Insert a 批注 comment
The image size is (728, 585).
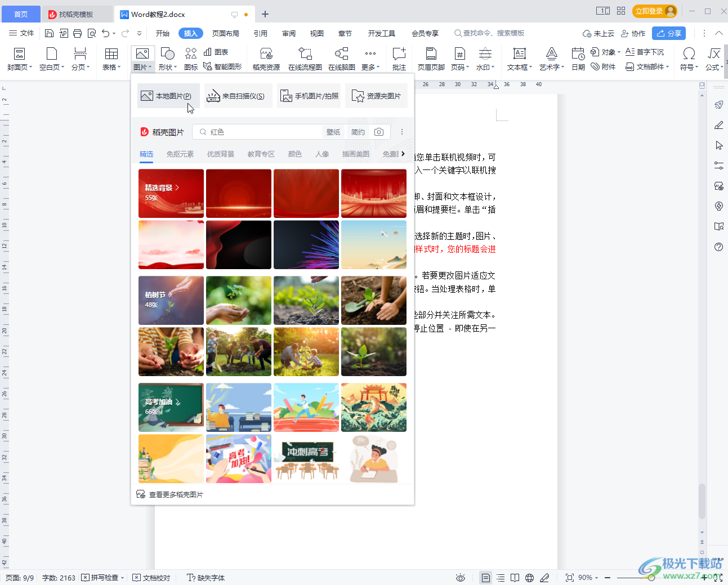[x=399, y=59]
